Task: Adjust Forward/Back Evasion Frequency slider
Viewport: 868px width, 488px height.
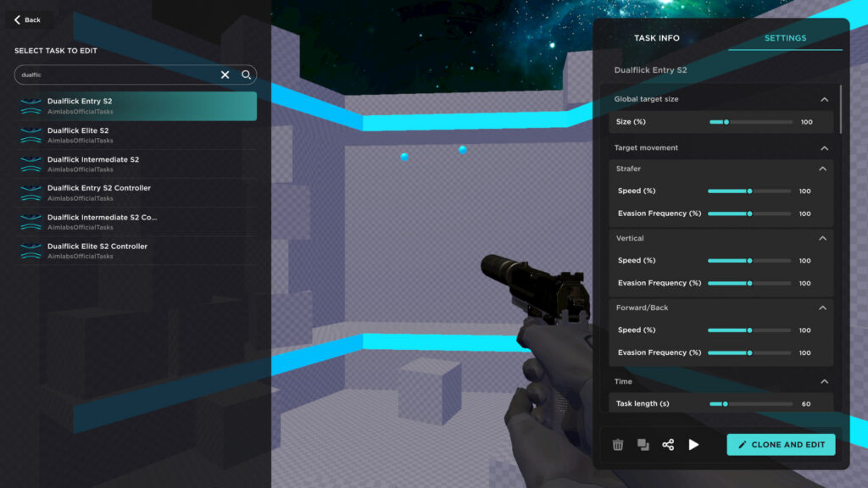Action: pos(749,353)
